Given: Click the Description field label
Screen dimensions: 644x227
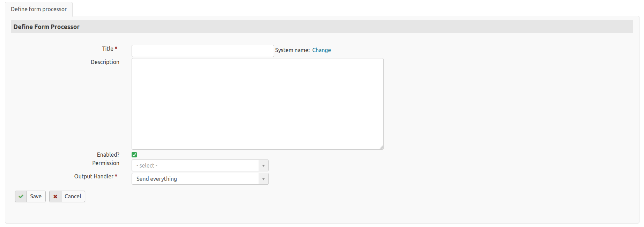Looking at the screenshot, I should (x=105, y=62).
